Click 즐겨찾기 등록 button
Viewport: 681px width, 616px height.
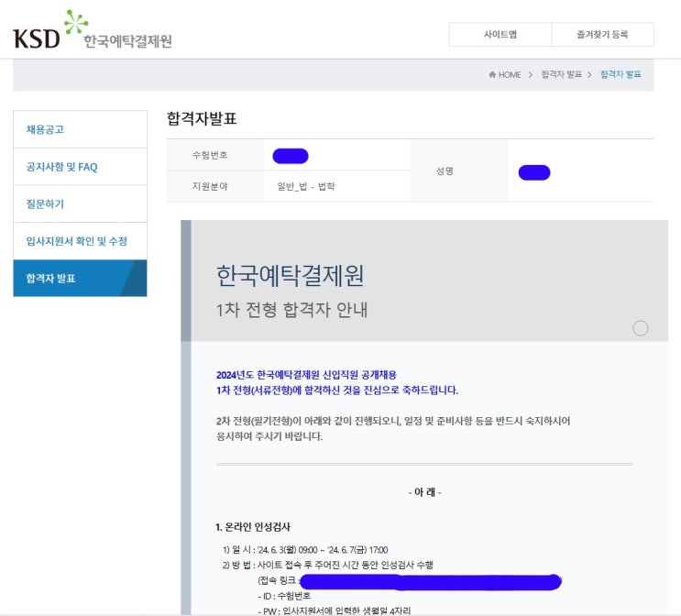point(602,34)
